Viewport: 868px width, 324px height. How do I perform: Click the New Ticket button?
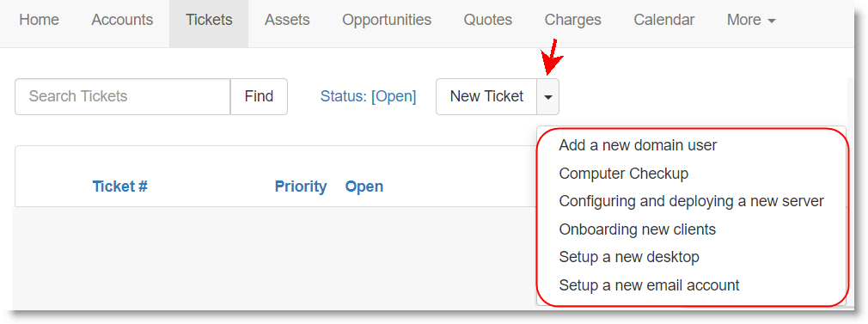[486, 97]
